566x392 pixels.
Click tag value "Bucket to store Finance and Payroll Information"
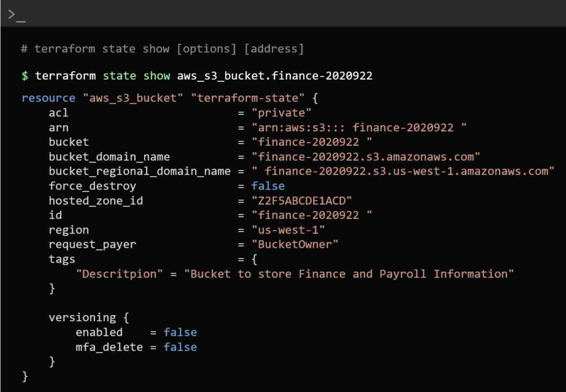(x=349, y=274)
